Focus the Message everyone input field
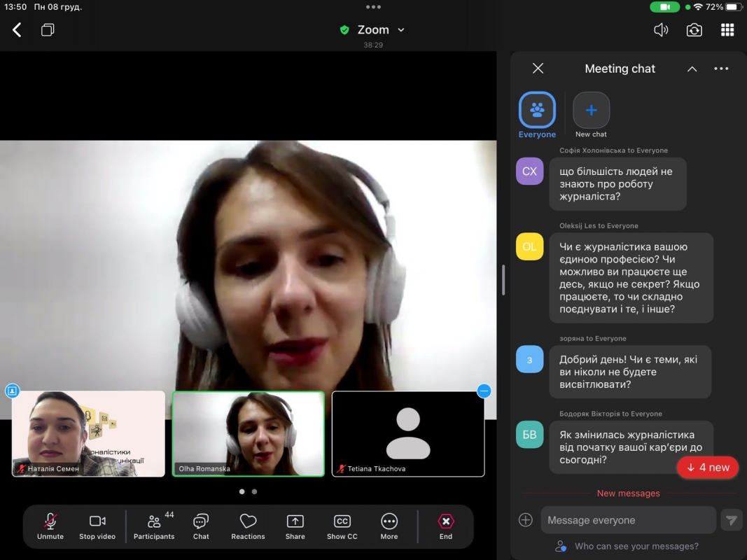The width and height of the screenshot is (747, 560). (627, 520)
